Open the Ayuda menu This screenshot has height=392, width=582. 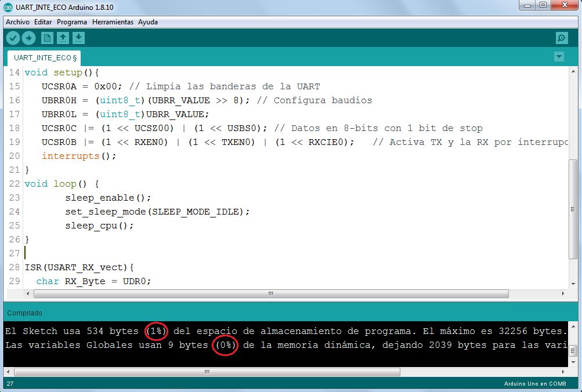148,22
